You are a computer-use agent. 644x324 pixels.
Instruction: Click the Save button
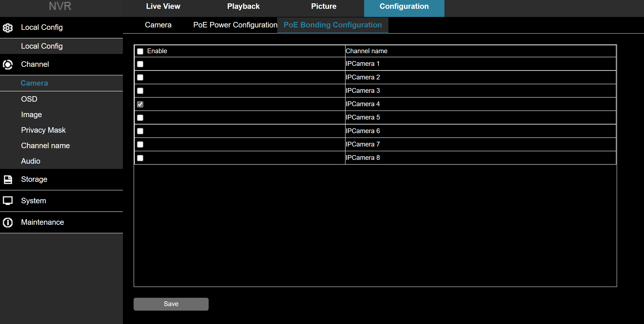pos(171,304)
